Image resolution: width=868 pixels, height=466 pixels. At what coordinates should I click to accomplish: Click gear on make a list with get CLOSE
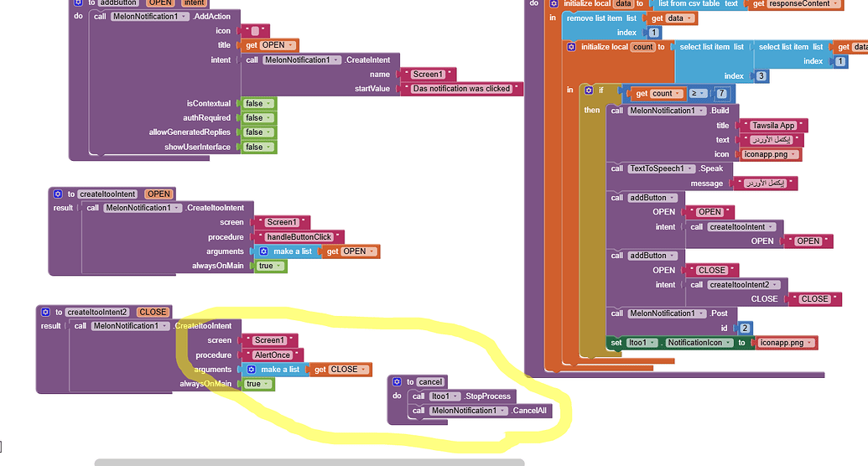[x=252, y=369]
